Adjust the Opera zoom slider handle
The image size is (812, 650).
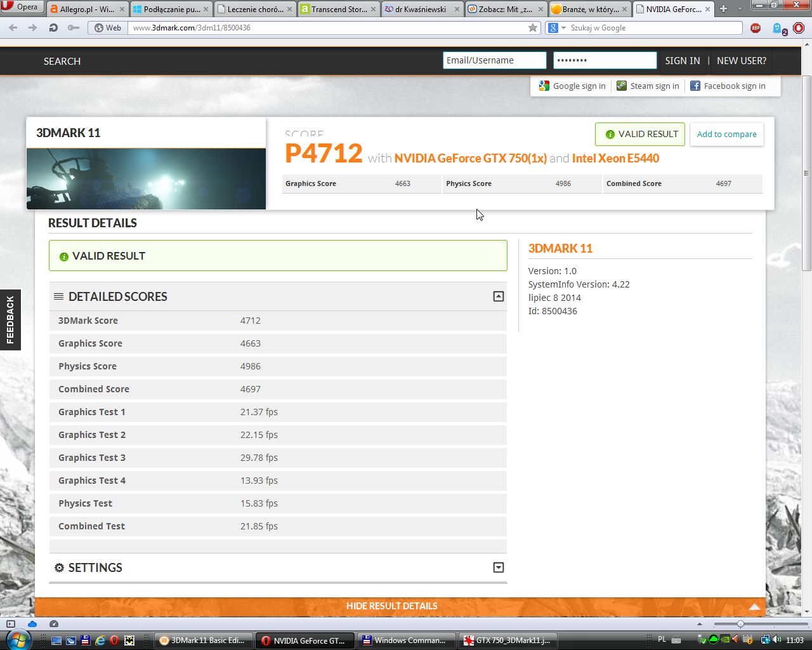740,625
